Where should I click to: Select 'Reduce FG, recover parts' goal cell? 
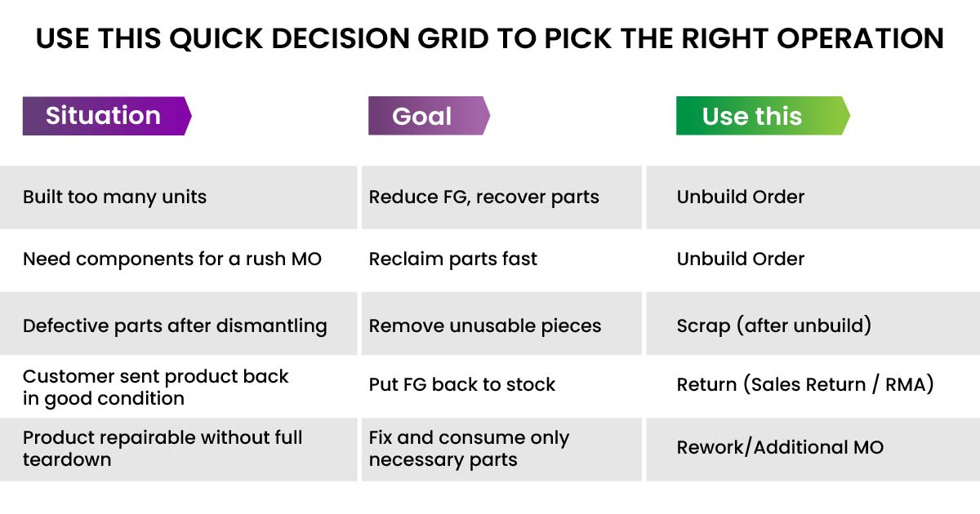coord(483,197)
